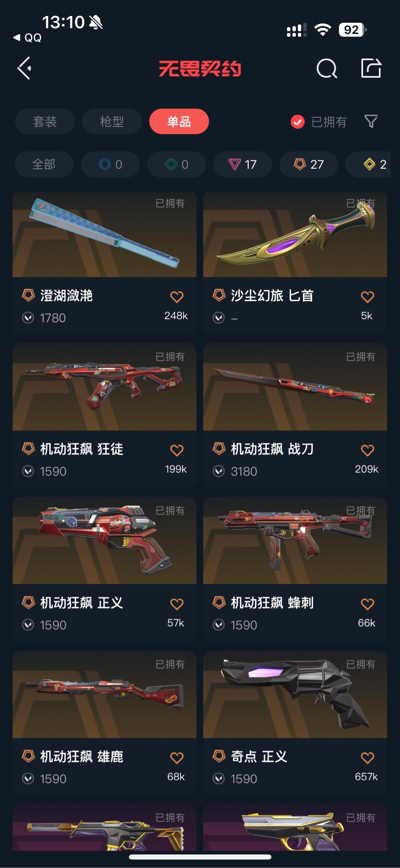
Task: Open the 机动狂飙 狂徒 skin thumbnail
Action: pyautogui.click(x=104, y=387)
